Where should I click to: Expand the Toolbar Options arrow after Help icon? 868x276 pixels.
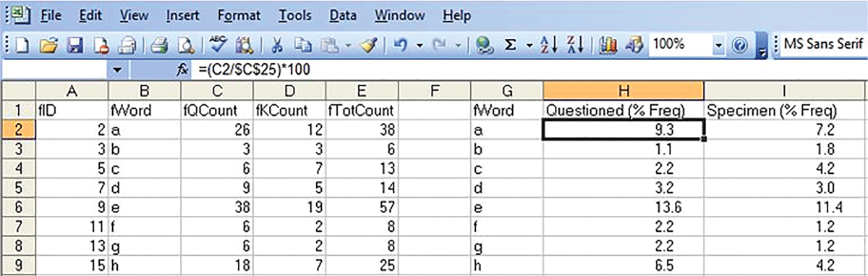click(x=761, y=46)
